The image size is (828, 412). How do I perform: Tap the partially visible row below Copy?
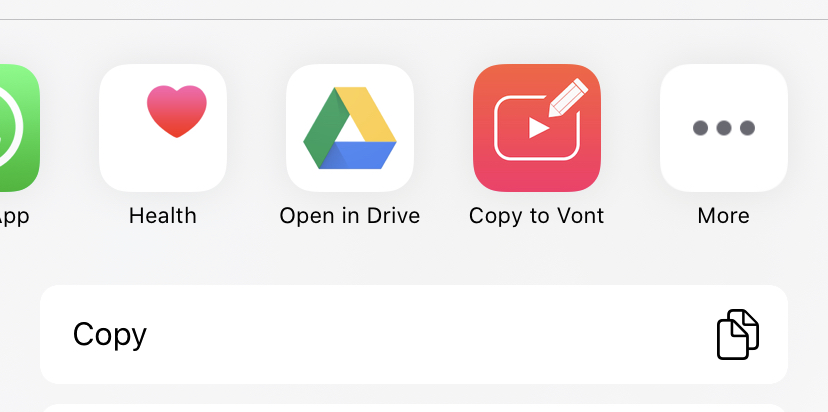click(x=414, y=408)
